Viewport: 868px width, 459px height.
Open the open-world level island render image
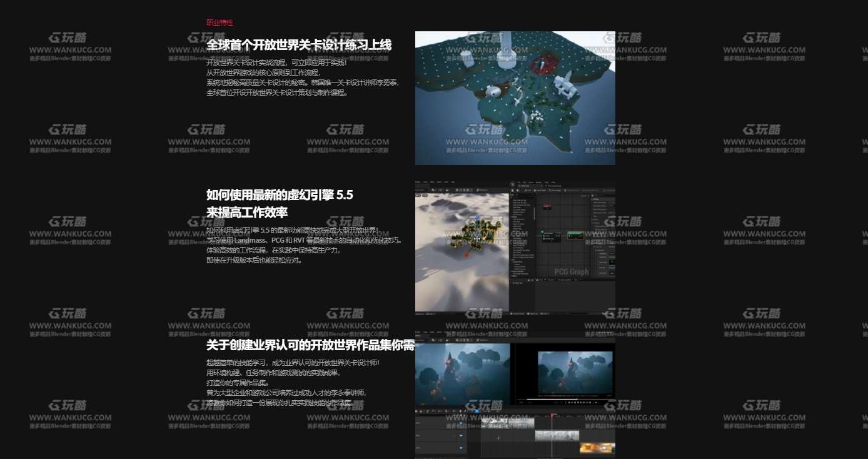click(515, 98)
